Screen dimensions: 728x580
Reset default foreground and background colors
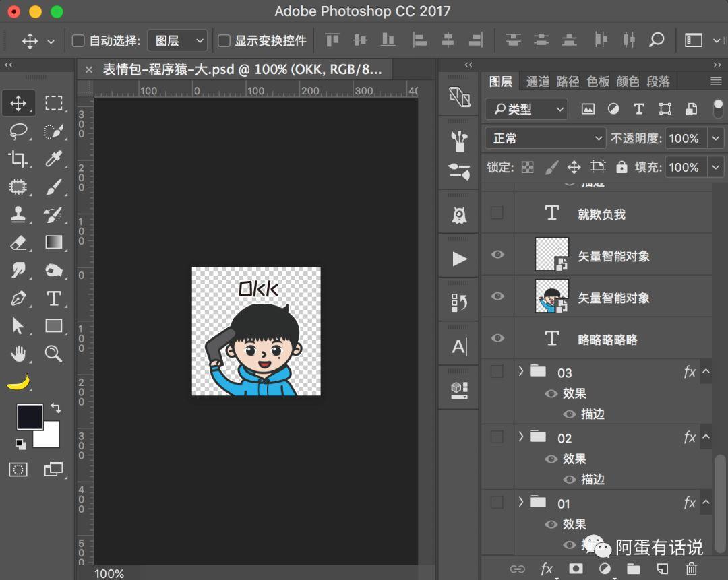point(20,444)
